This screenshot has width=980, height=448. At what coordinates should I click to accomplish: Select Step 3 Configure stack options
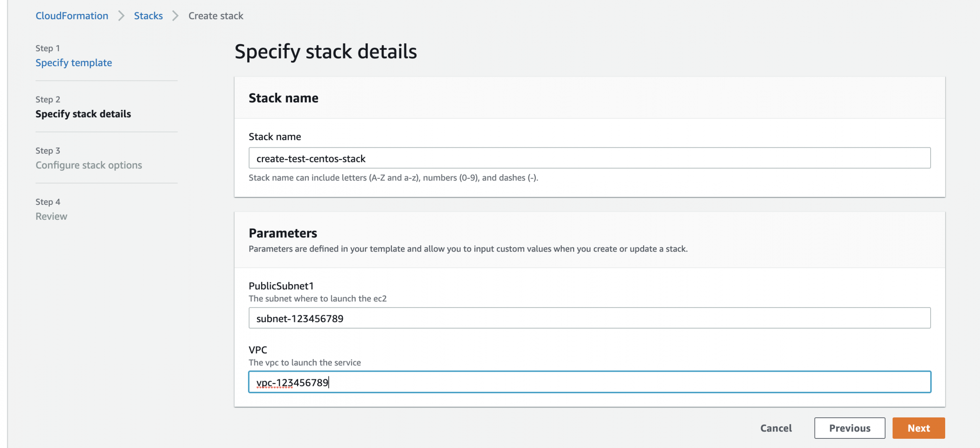click(89, 165)
